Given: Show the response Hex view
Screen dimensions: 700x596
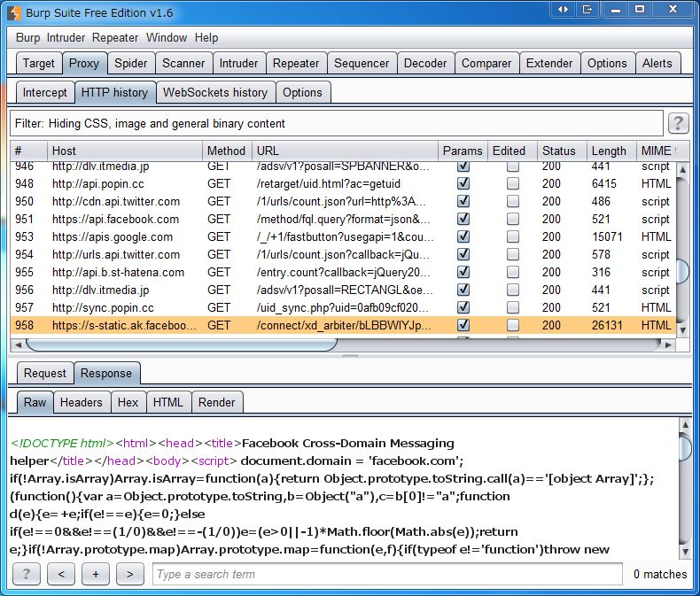Looking at the screenshot, I should [x=128, y=402].
